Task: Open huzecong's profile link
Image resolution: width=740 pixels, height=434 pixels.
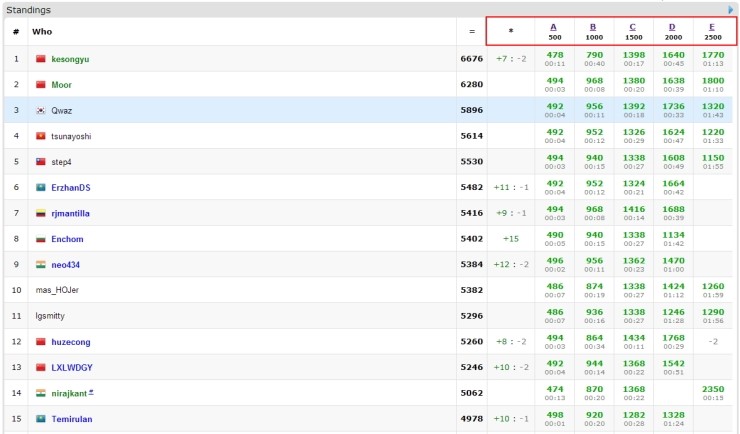Action: (71, 342)
